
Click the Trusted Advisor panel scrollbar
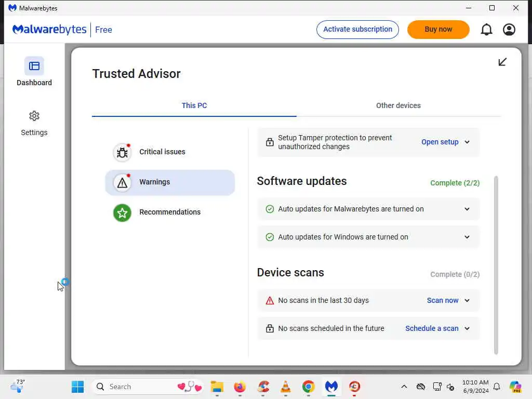pyautogui.click(x=496, y=265)
